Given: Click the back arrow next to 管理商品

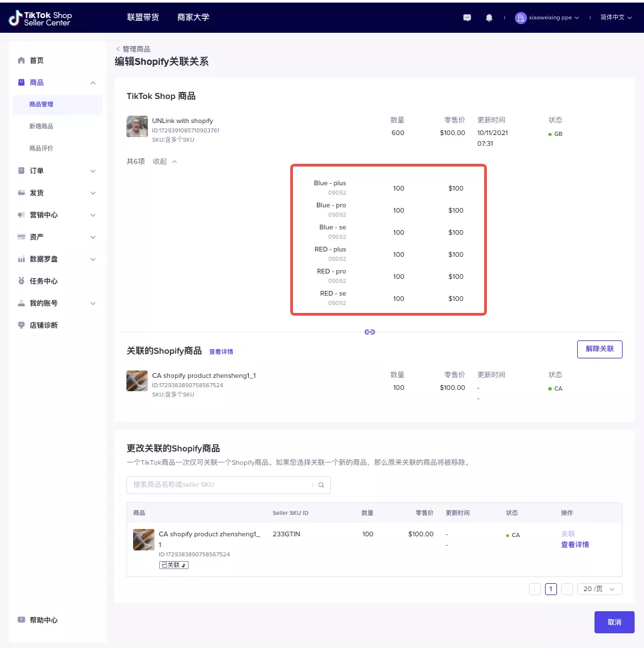Looking at the screenshot, I should tap(118, 49).
